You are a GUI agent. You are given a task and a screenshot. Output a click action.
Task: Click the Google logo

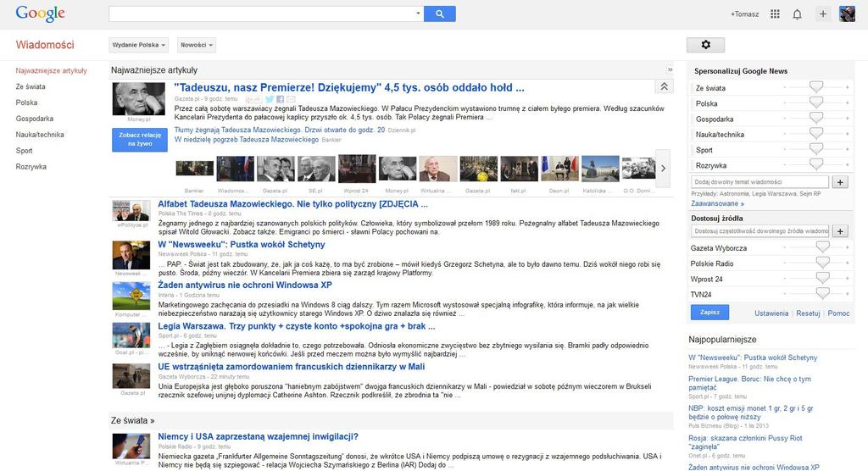click(x=41, y=14)
